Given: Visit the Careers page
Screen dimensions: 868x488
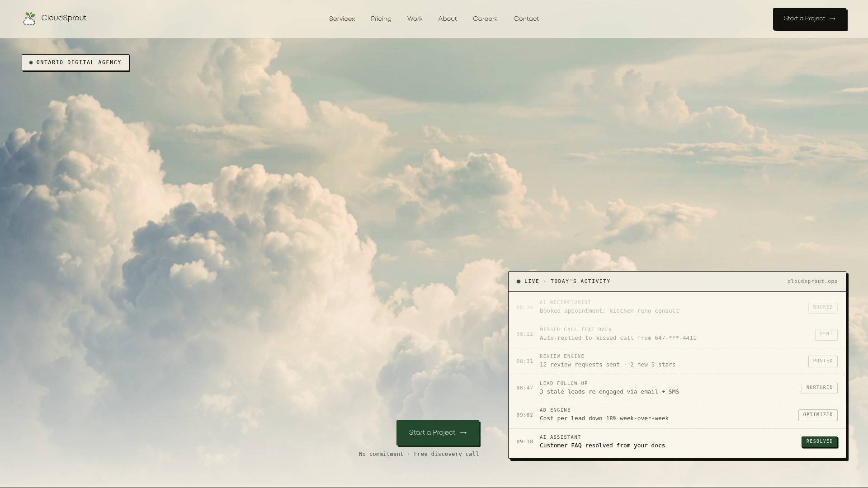Looking at the screenshot, I should tap(485, 19).
